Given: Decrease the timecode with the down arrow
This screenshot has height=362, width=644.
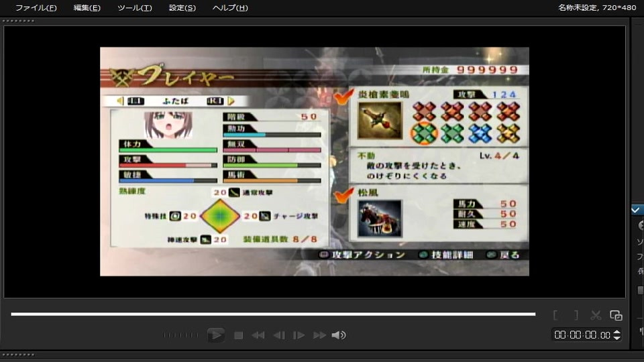Looking at the screenshot, I should pos(616,338).
